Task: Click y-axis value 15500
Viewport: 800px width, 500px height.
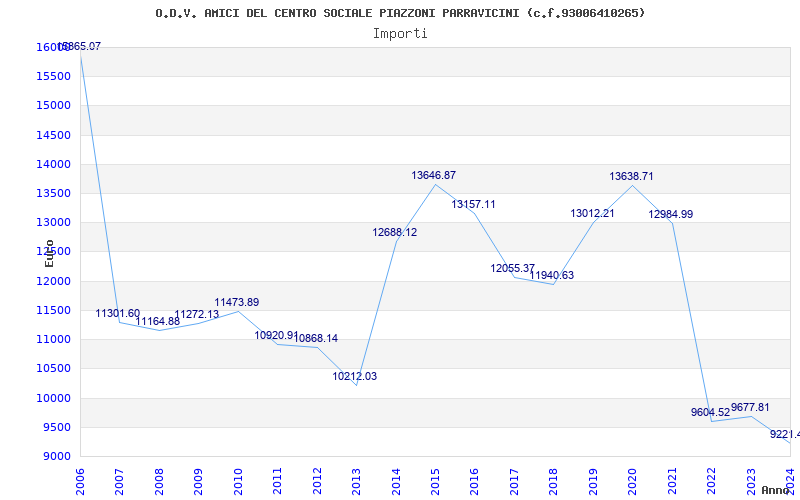Action: pyautogui.click(x=53, y=77)
